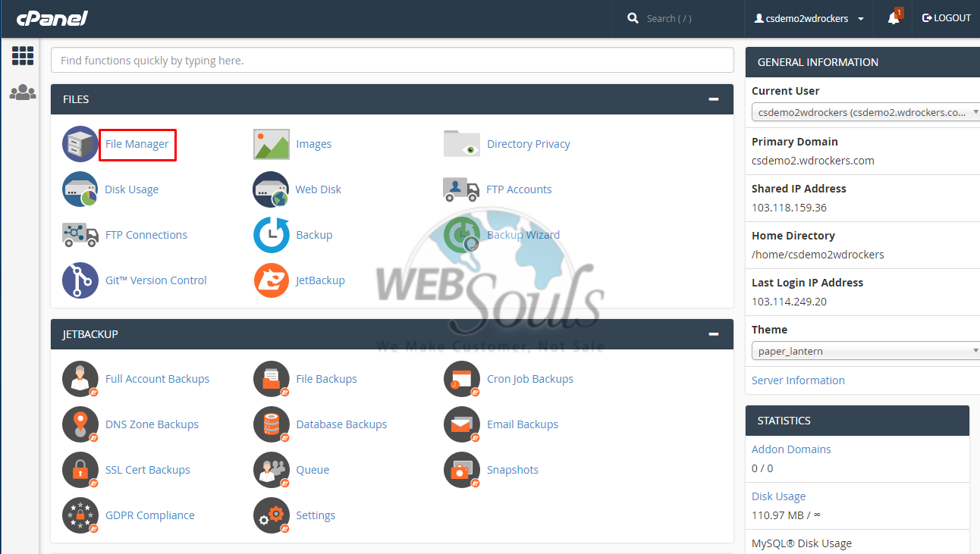Click the Cron Job Backups link
The height and width of the screenshot is (554, 980).
coord(530,379)
